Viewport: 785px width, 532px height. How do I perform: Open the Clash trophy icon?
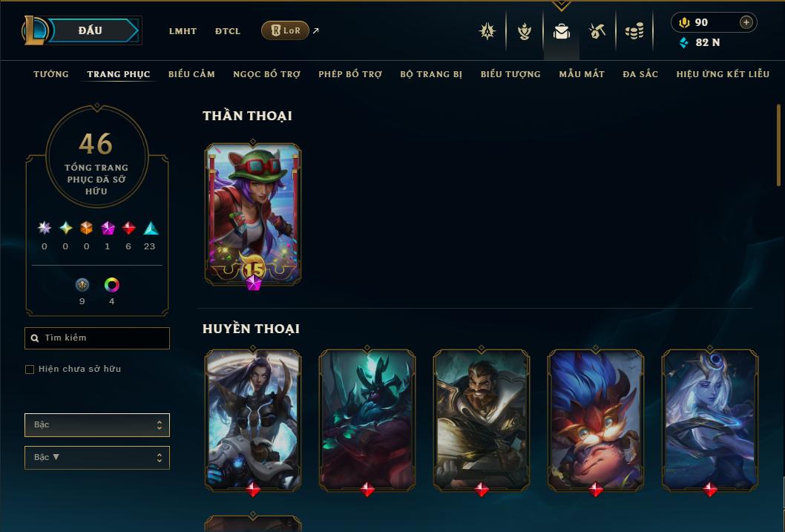pyautogui.click(x=524, y=31)
